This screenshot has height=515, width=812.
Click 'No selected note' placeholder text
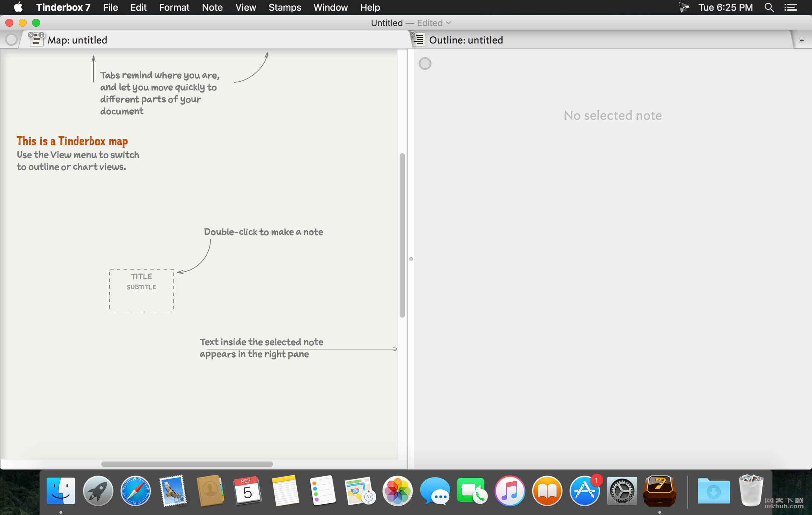[613, 115]
